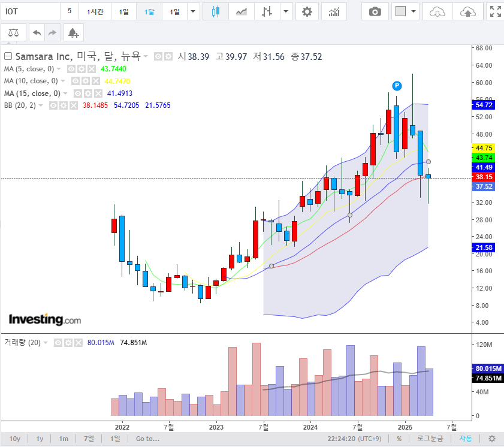Open settings for the MA 15 indicator

coord(88,93)
